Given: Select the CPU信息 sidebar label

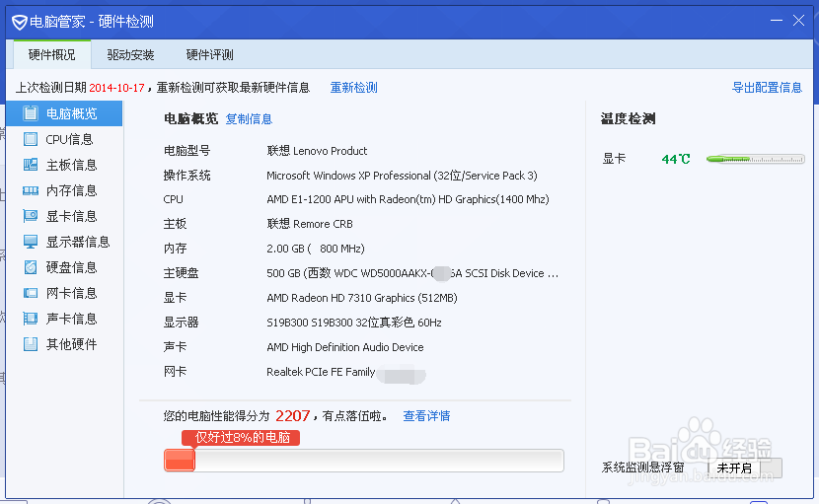Looking at the screenshot, I should pyautogui.click(x=69, y=139).
